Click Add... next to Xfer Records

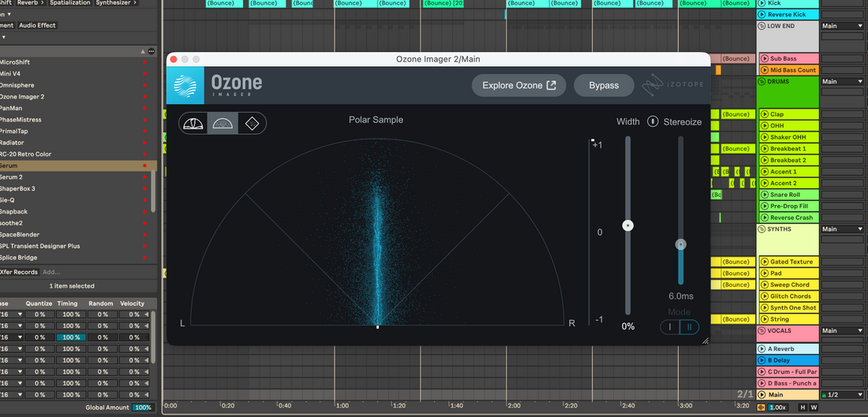pos(51,272)
